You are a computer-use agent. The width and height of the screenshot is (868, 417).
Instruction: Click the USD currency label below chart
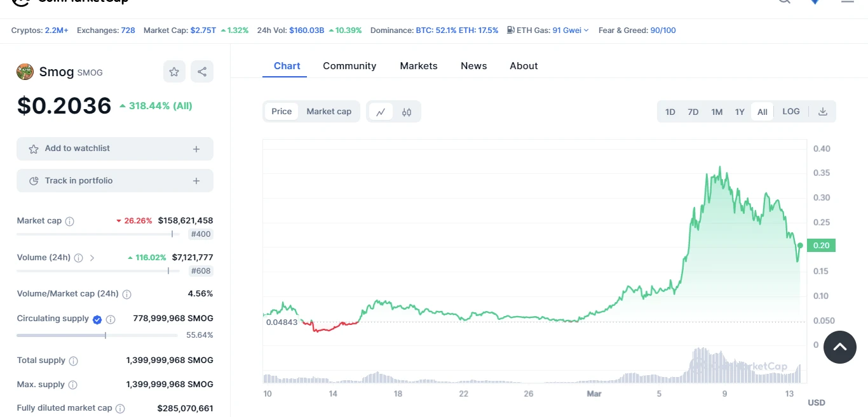pyautogui.click(x=817, y=403)
